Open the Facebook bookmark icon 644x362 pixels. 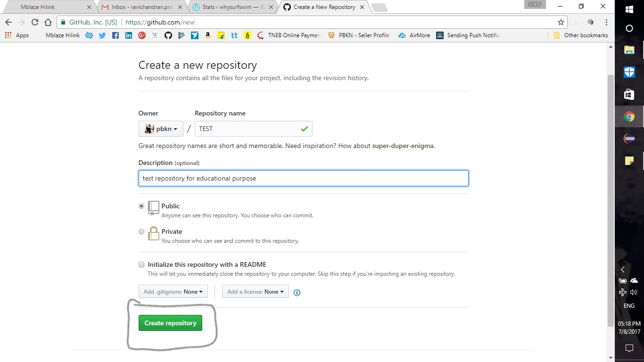click(x=115, y=35)
